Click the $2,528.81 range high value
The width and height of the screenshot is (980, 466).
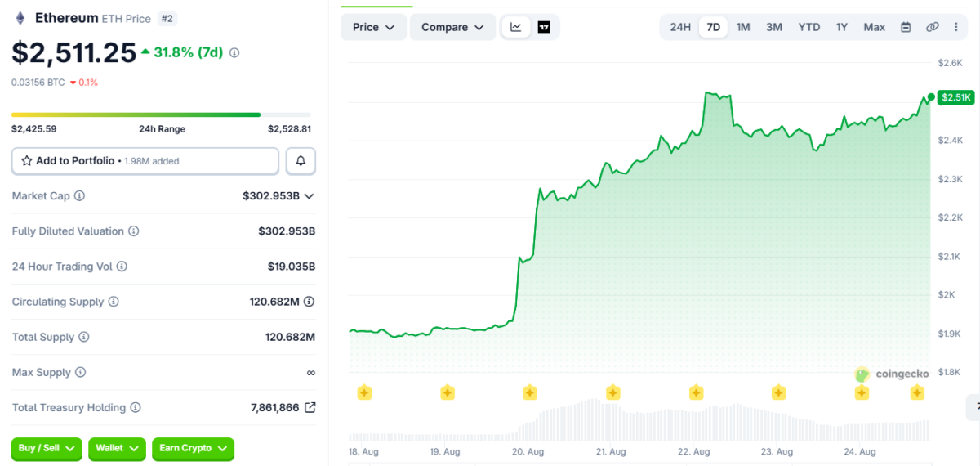[289, 129]
